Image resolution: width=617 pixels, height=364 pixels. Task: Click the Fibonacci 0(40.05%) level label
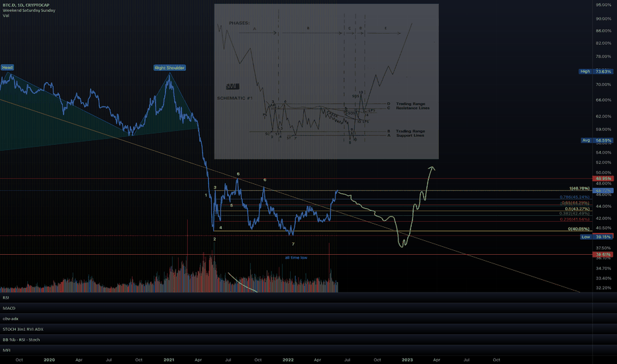(579, 228)
